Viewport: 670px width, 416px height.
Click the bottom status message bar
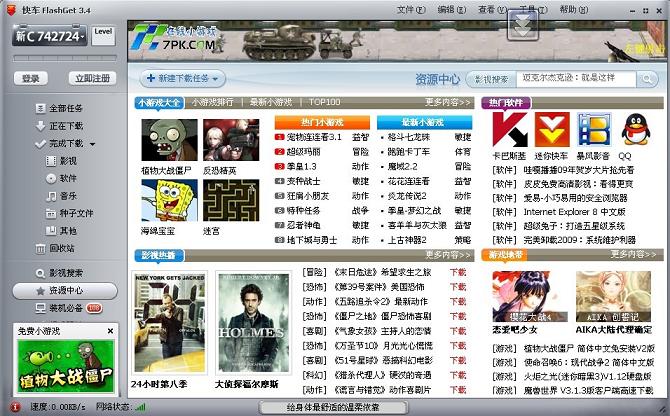coord(333,407)
